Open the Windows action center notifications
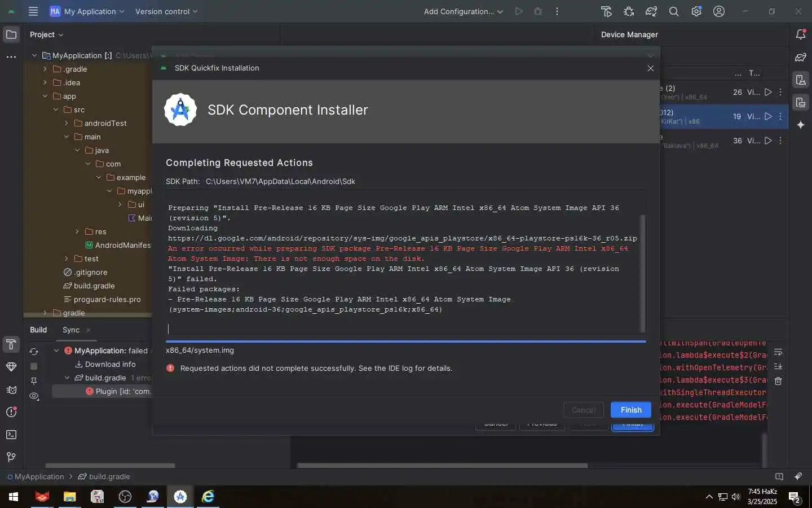The height and width of the screenshot is (508, 812). (795, 497)
